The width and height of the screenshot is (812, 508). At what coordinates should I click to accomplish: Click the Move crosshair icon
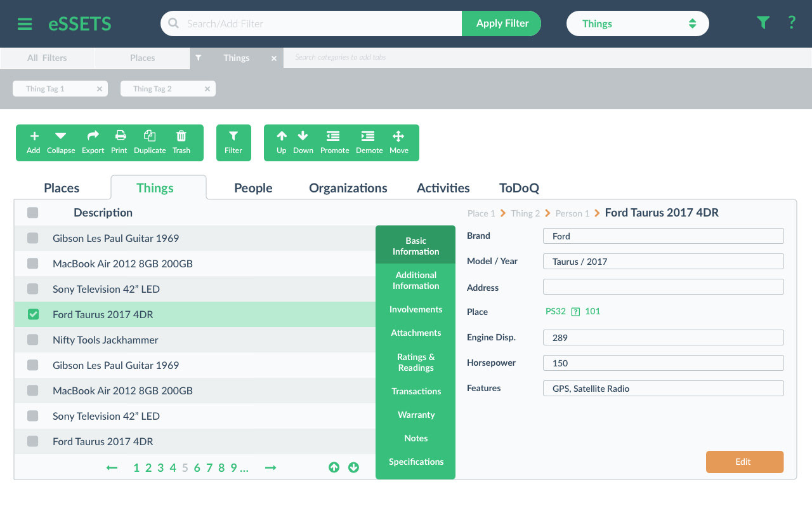click(x=398, y=136)
